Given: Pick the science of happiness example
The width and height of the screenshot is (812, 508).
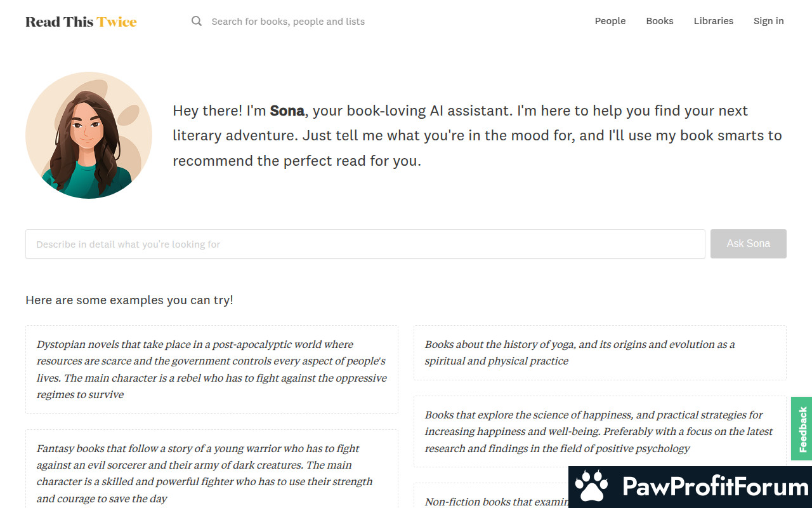Looking at the screenshot, I should tap(600, 432).
